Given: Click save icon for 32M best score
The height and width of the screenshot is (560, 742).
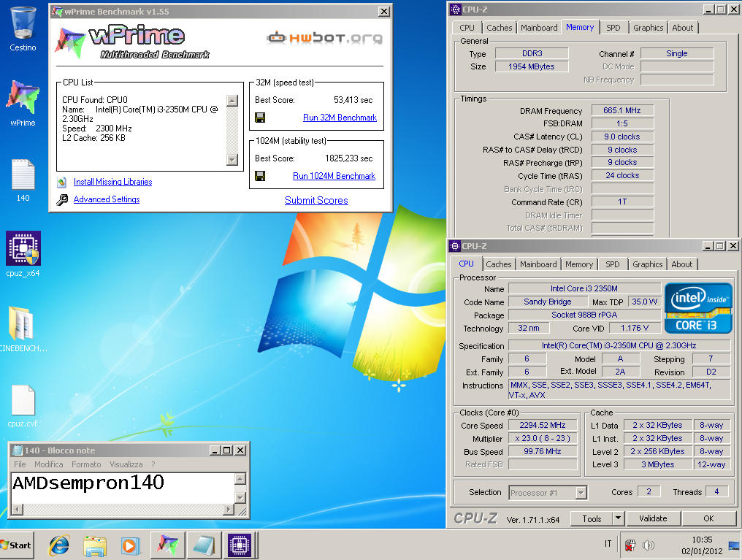Looking at the screenshot, I should tap(260, 118).
